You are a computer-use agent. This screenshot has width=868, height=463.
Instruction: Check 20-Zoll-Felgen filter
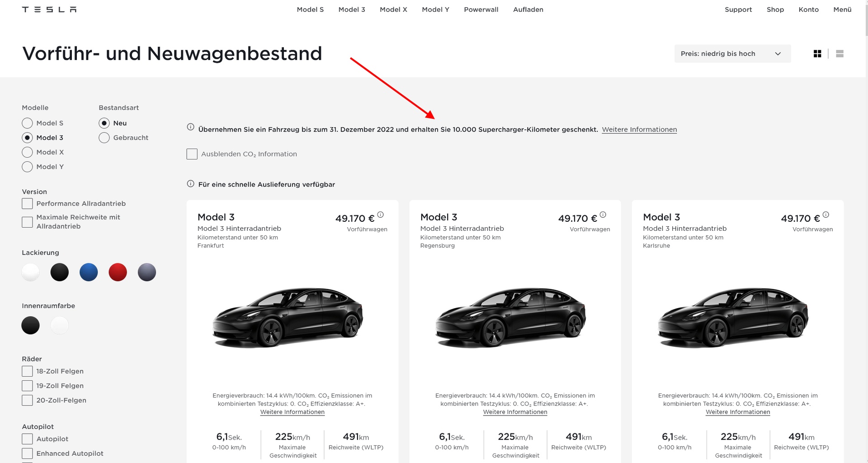27,400
